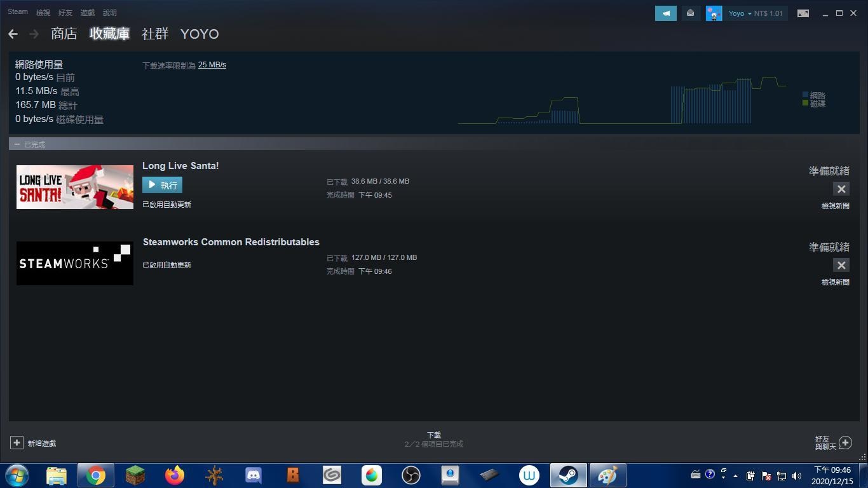The image size is (868, 488).
Task: Go to the 商店 tab
Action: point(64,34)
